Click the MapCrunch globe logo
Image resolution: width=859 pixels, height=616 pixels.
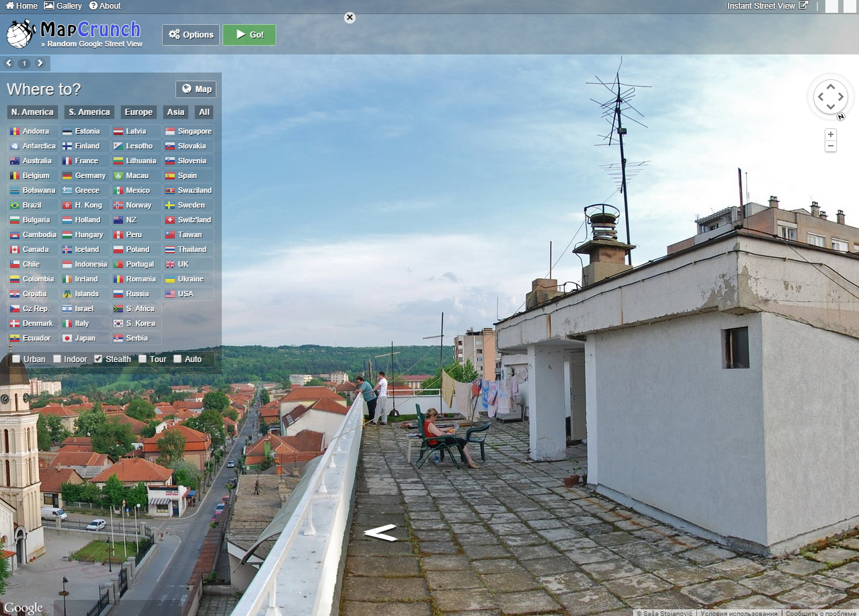click(x=20, y=34)
